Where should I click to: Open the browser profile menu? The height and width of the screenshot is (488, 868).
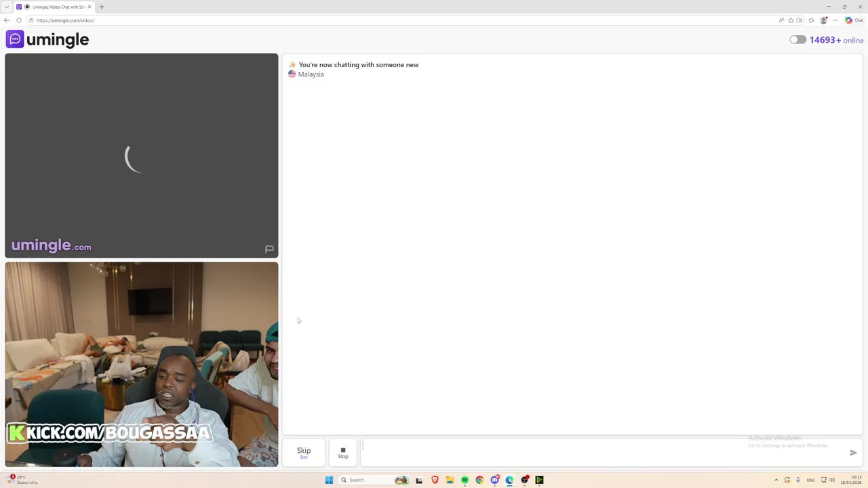pos(824,20)
